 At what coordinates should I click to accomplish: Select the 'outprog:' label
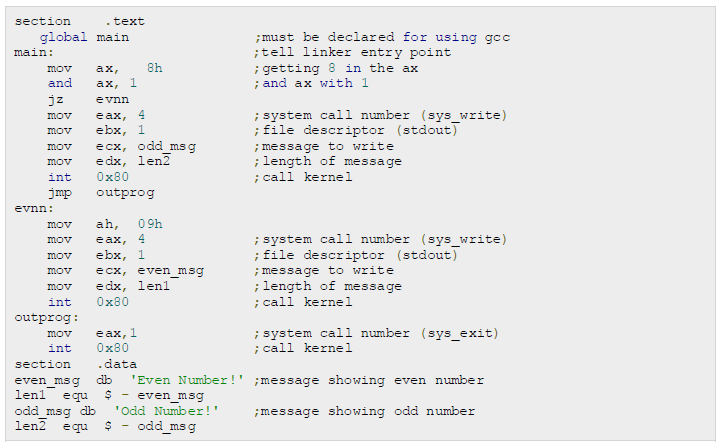(x=43, y=317)
